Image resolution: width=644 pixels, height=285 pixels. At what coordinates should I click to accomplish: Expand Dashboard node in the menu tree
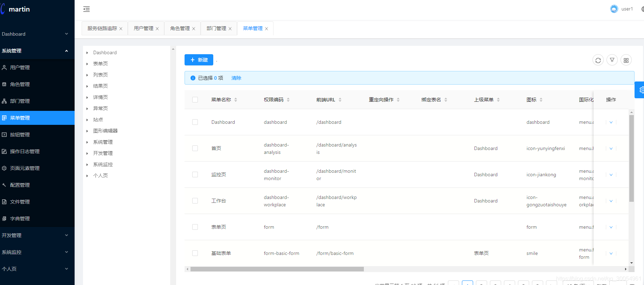(x=87, y=53)
